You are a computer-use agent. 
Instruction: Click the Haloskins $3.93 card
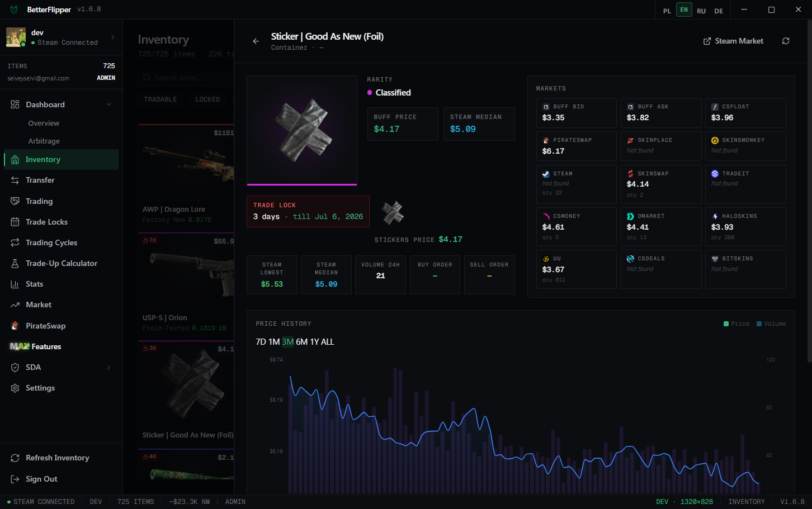click(x=745, y=227)
